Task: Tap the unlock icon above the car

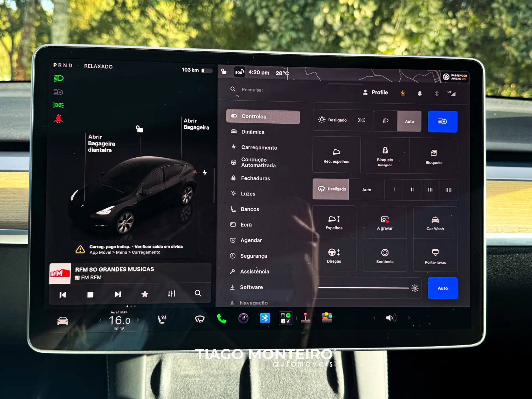Action: [139, 129]
